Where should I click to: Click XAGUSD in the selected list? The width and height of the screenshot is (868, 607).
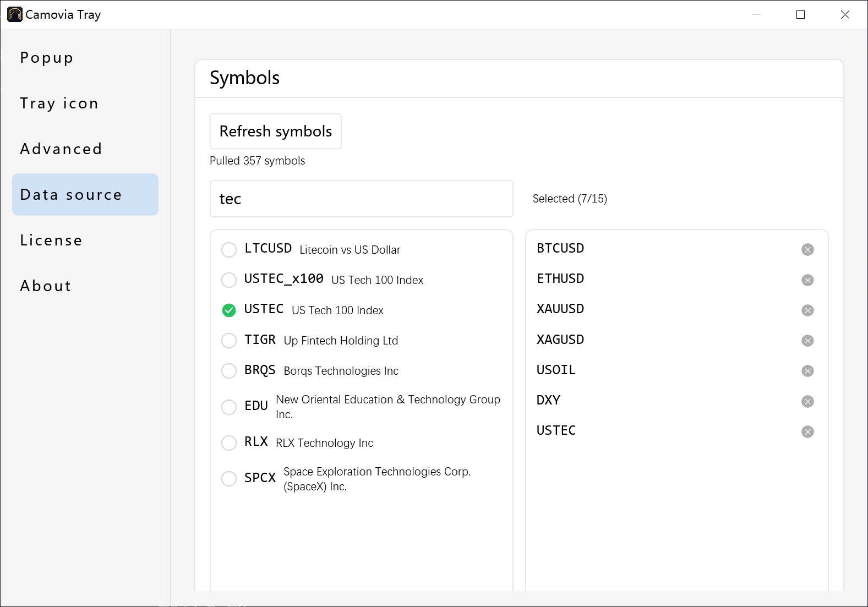(x=560, y=340)
